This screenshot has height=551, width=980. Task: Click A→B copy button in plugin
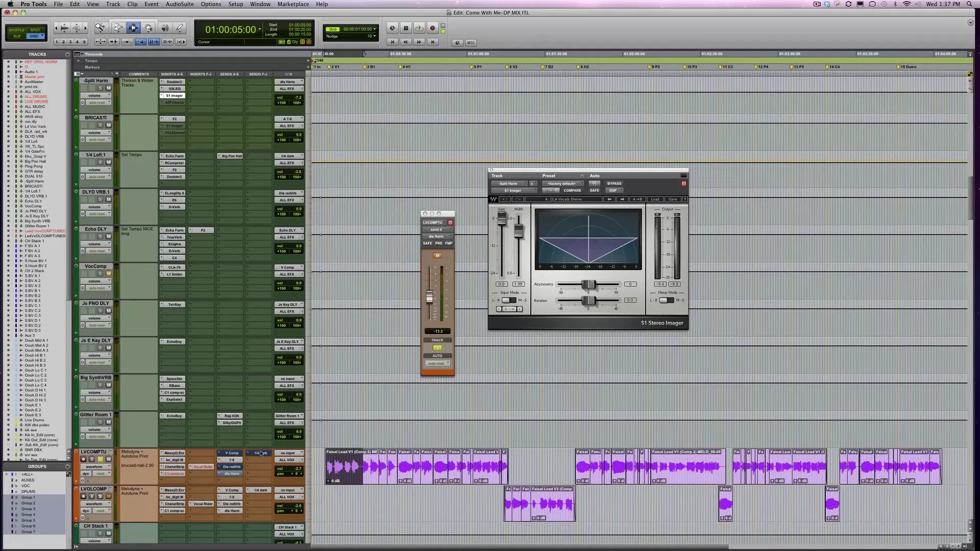point(638,199)
